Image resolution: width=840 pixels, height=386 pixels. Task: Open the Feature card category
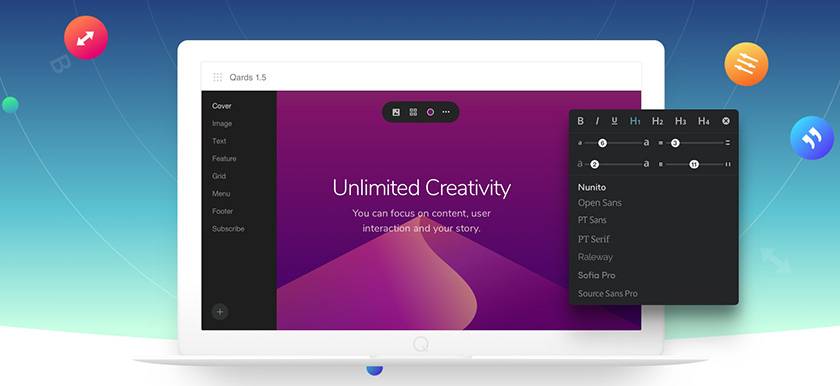224,158
